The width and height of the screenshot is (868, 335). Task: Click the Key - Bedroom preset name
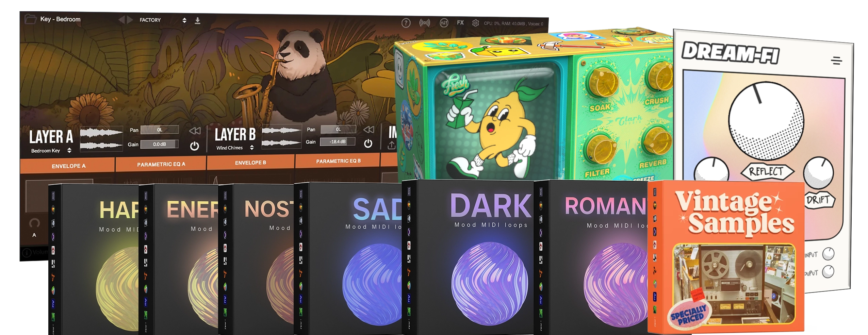60,19
